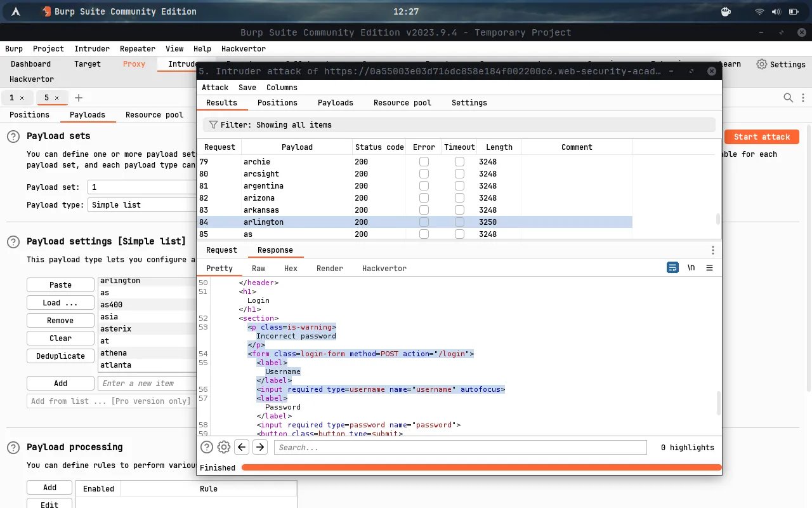Toggle Timeout checkbox for arizona row
The width and height of the screenshot is (812, 508).
tap(459, 198)
